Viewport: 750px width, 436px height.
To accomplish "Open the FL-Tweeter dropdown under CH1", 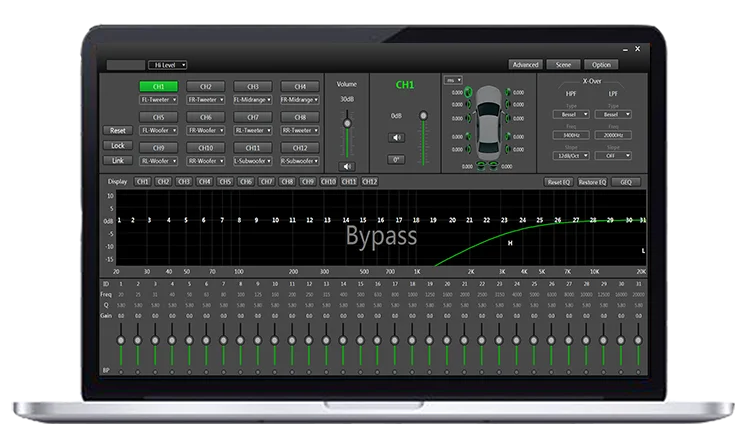I will 158,100.
